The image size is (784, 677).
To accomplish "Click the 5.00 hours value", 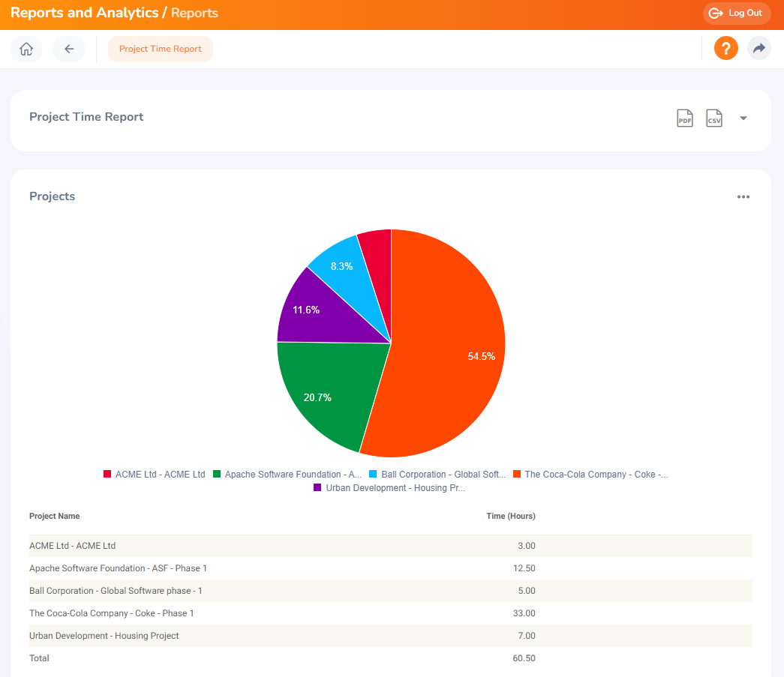I will coord(527,591).
